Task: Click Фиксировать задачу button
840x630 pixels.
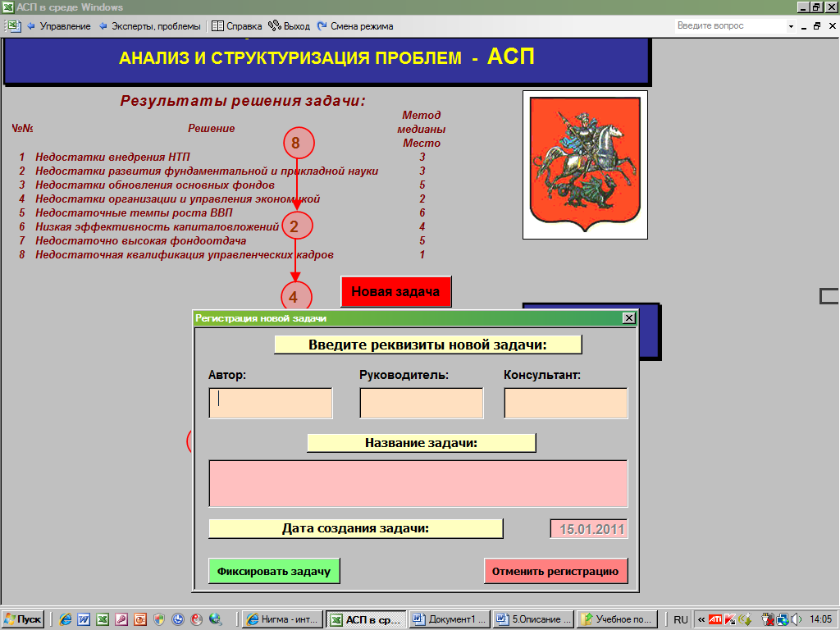Action: pyautogui.click(x=274, y=571)
